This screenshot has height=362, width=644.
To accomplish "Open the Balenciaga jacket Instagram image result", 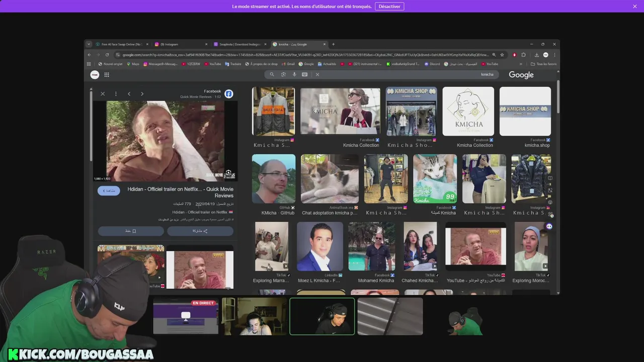I will click(273, 111).
